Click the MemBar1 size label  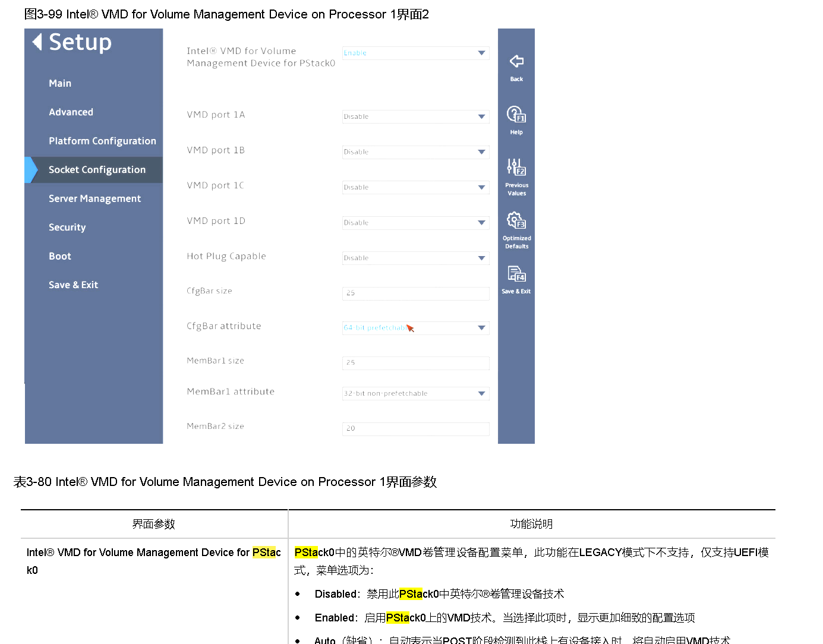(215, 361)
